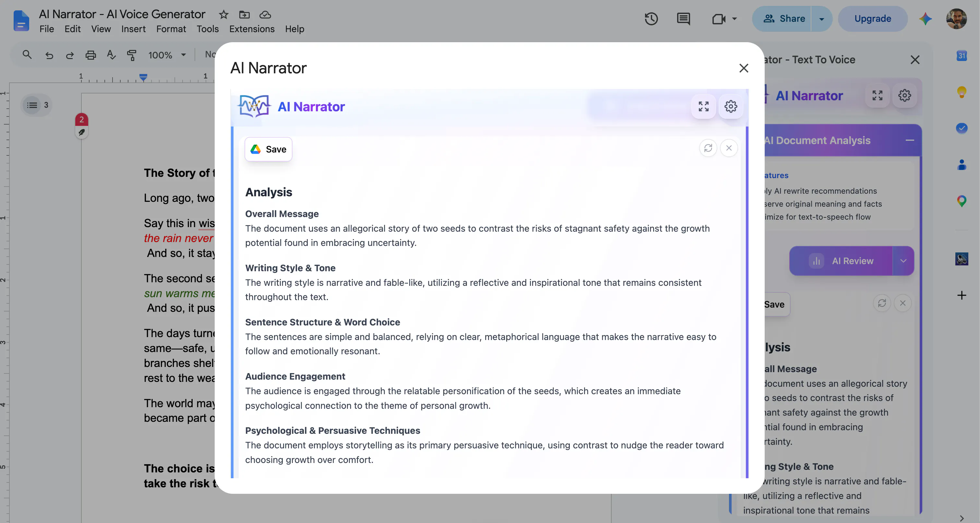This screenshot has height=523, width=980.
Task: Click the document title AI Narrator - AI Voice Generator
Action: point(122,15)
